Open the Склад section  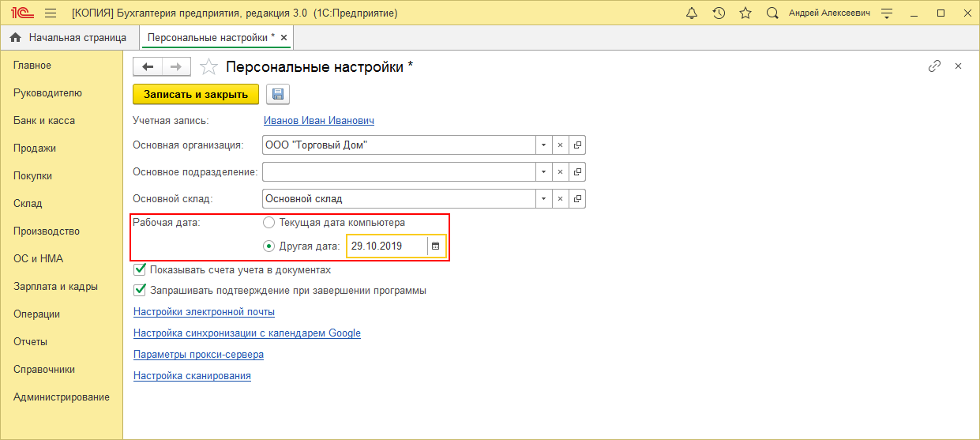pos(28,204)
